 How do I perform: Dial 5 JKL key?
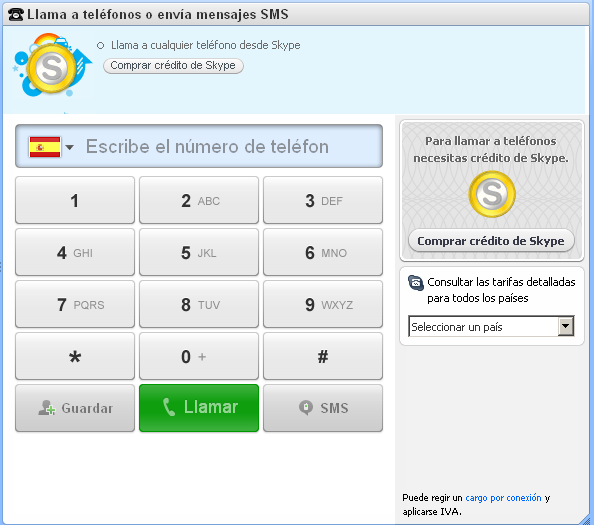coord(199,252)
